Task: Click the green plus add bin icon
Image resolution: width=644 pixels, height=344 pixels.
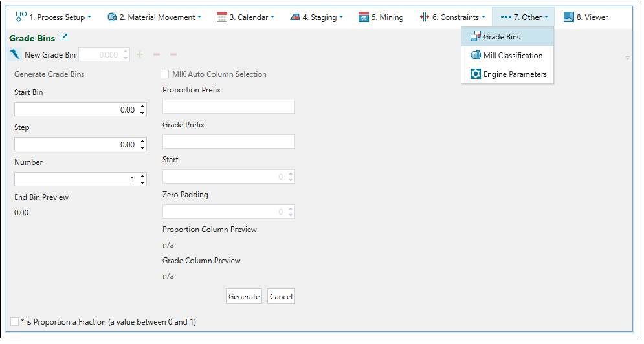Action: 140,55
